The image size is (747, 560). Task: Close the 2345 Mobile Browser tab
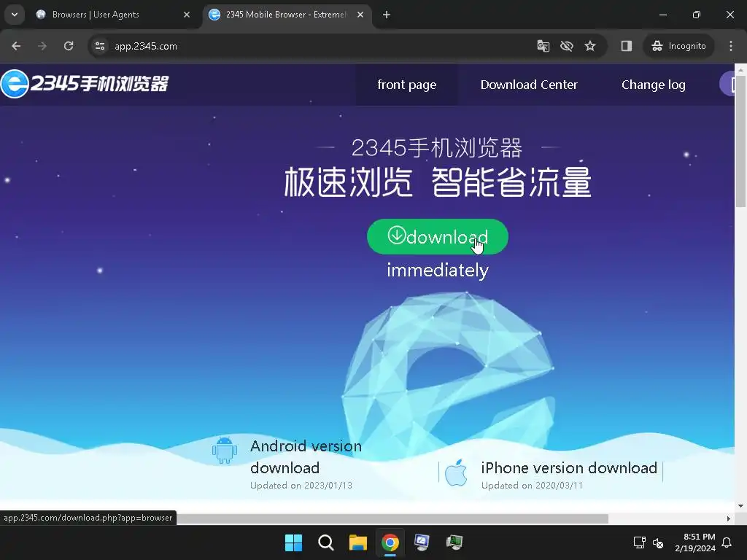point(360,15)
